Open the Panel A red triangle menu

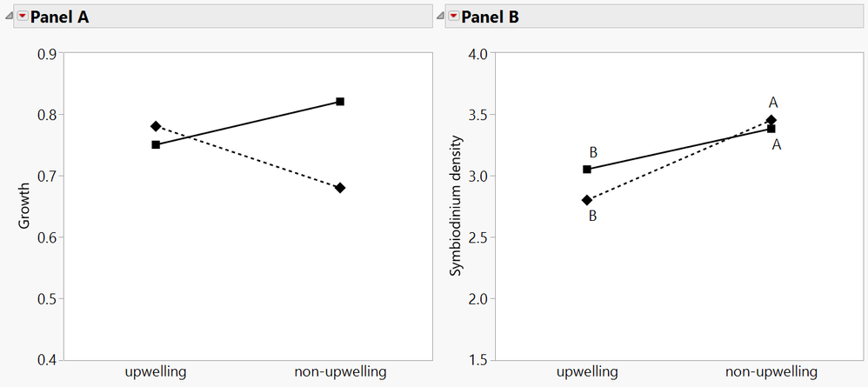(22, 17)
